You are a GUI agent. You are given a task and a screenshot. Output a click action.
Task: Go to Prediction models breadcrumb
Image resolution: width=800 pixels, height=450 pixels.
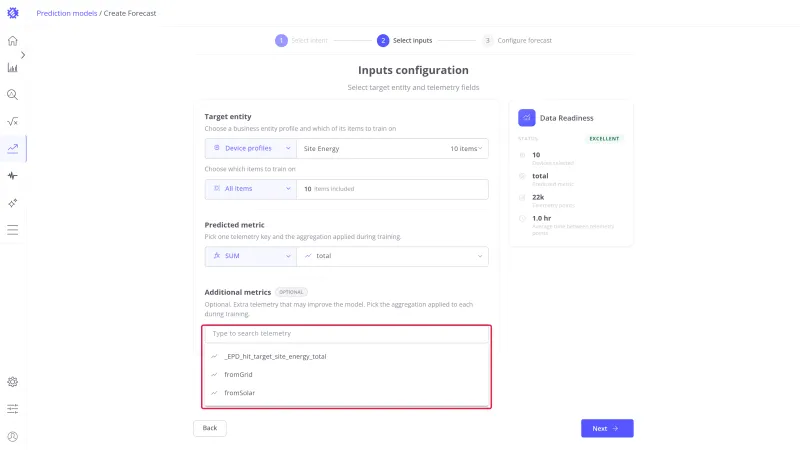[66, 13]
